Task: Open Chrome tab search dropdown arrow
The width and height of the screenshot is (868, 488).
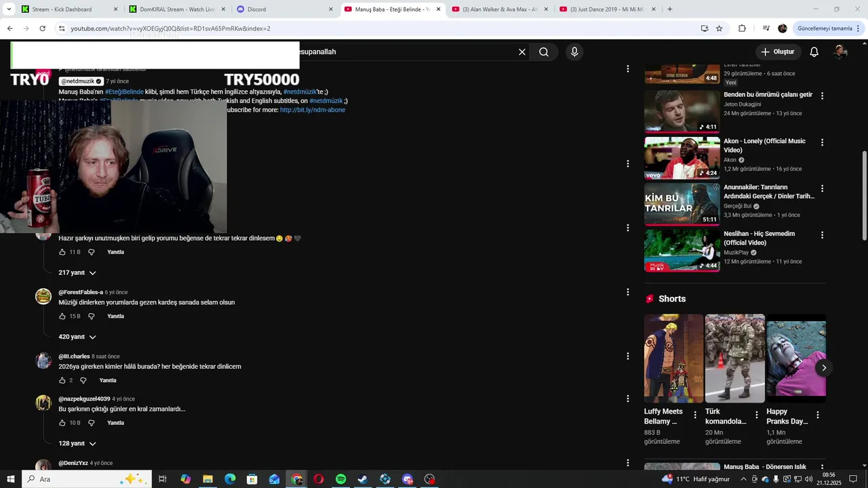Action: tap(9, 9)
